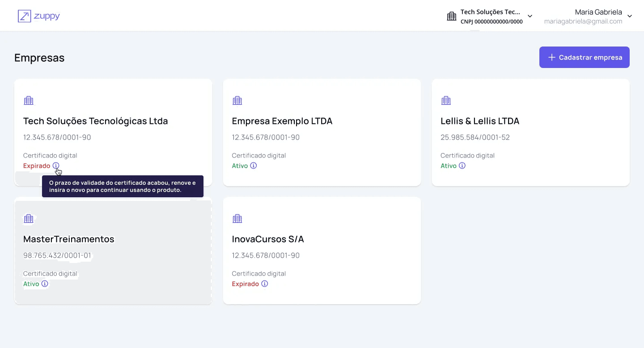Select the MasterTreinamentos company card title
644x348 pixels.
coord(69,239)
